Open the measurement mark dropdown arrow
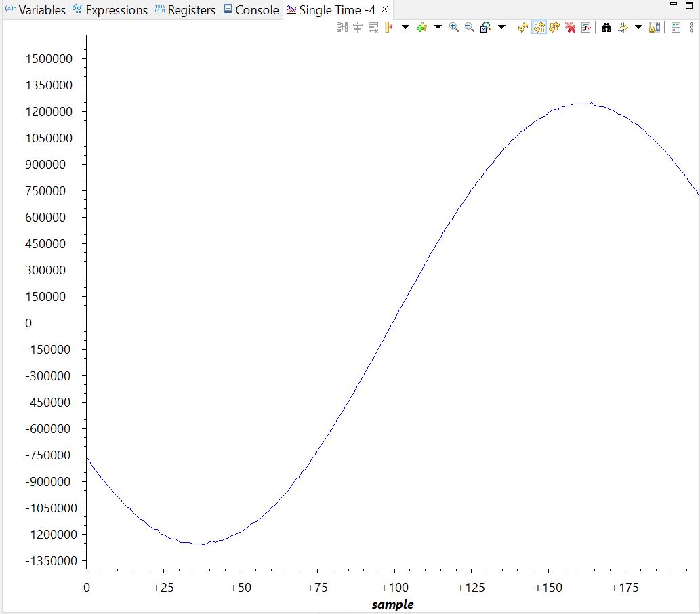This screenshot has height=614, width=700. (x=437, y=27)
